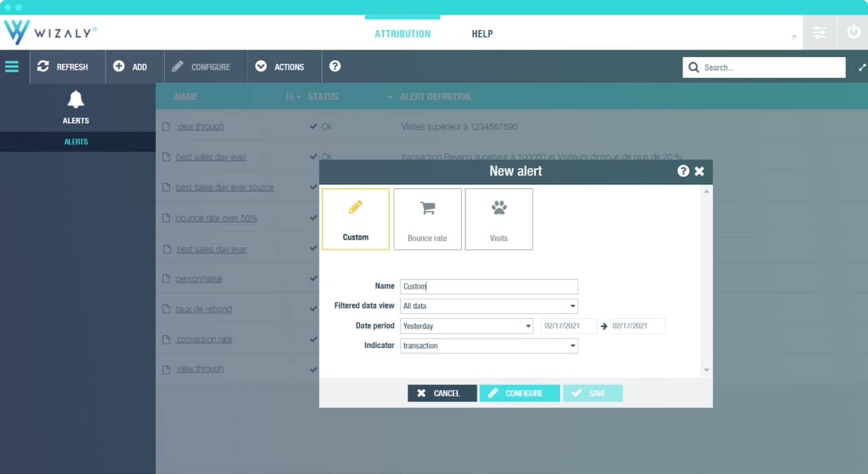Image resolution: width=868 pixels, height=474 pixels.
Task: Open the first view through alert
Action: coord(200,127)
